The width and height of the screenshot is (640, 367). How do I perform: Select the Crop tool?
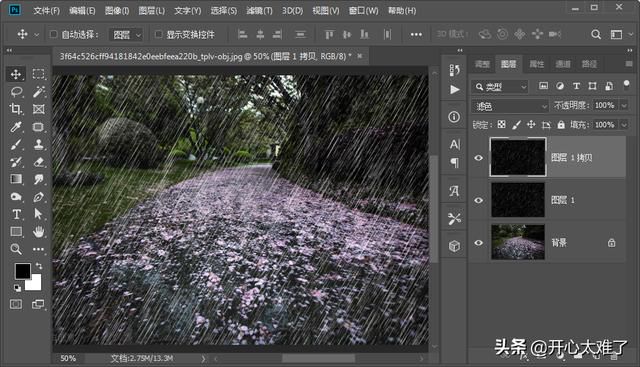coord(16,109)
